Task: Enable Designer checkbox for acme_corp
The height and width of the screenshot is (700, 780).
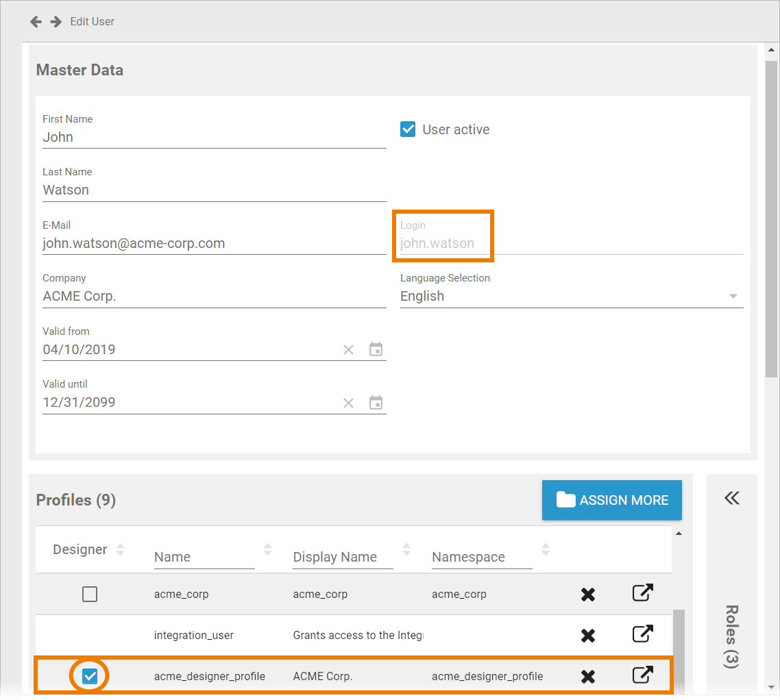Action: click(90, 595)
